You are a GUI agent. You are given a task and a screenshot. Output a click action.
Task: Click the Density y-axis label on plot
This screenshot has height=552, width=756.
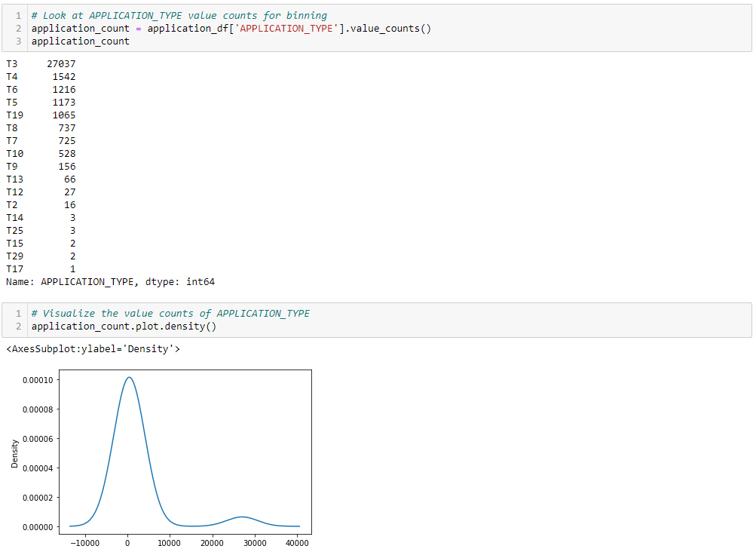click(14, 453)
